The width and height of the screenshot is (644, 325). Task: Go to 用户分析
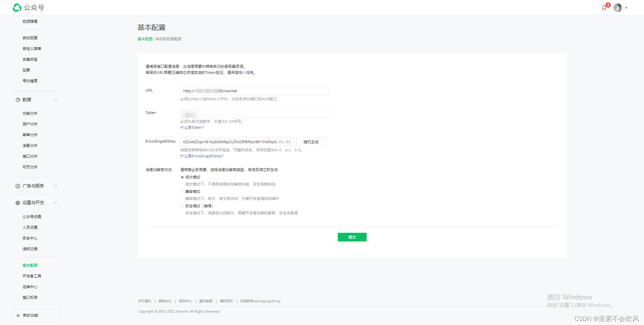click(x=30, y=124)
